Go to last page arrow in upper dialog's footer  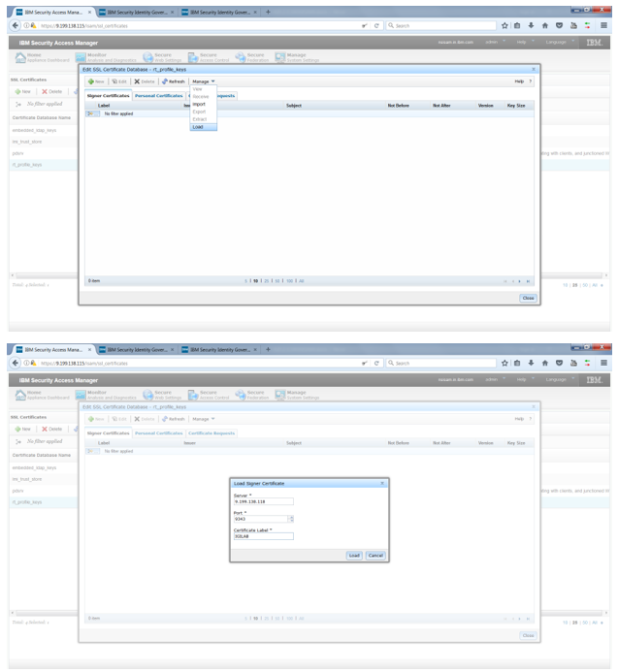click(x=528, y=281)
